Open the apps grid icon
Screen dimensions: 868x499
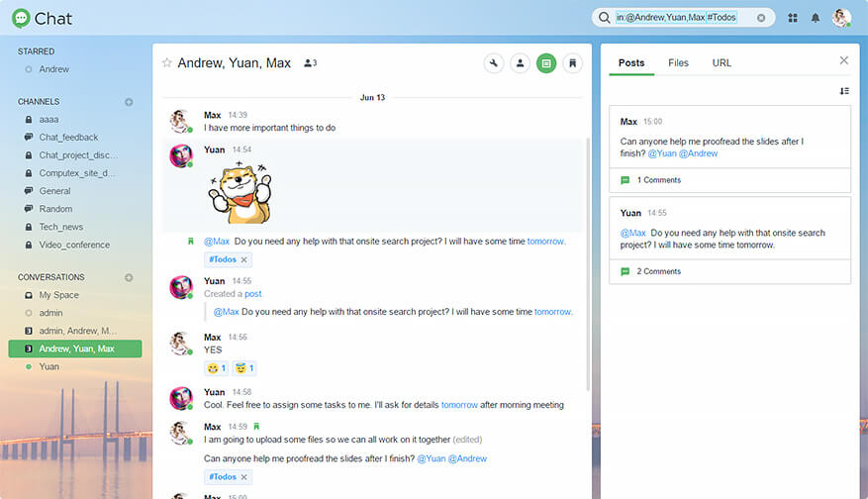[793, 18]
